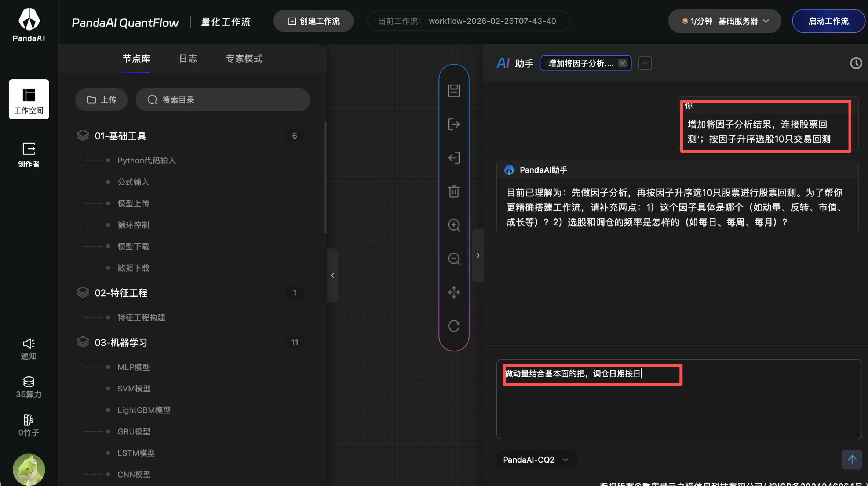Open the dinosaur user avatar
Screen dimensions: 868x486
coord(29,470)
